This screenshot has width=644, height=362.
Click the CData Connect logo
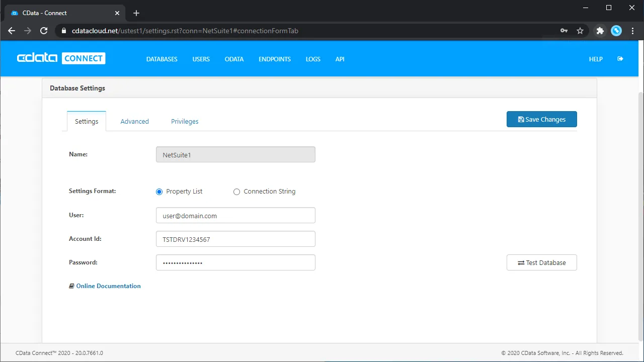click(x=61, y=58)
